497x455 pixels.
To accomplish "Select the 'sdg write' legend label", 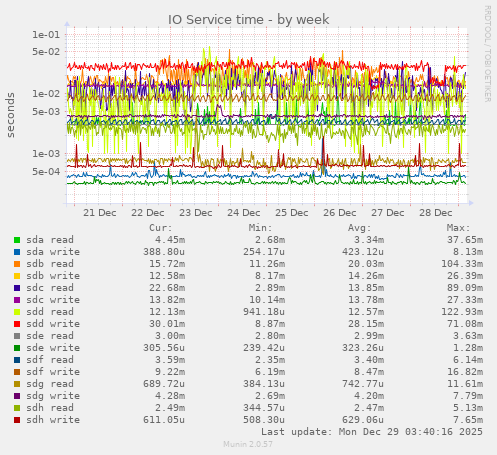I will point(53,396).
